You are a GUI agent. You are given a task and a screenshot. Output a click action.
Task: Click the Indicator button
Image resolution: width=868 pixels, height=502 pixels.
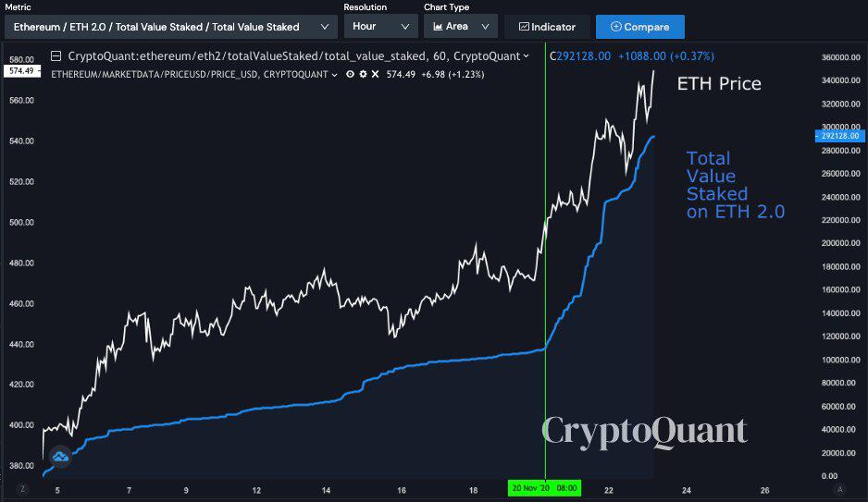pos(547,27)
